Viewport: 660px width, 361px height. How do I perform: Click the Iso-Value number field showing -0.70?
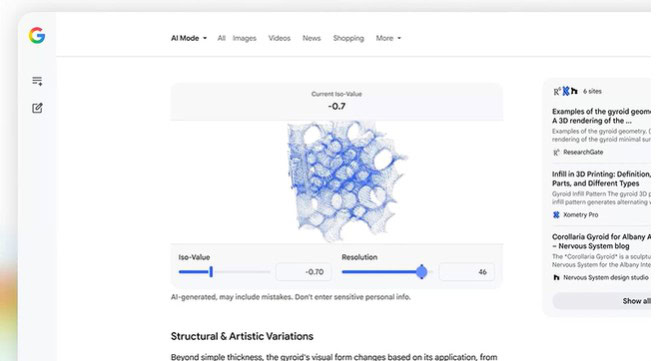(x=303, y=272)
